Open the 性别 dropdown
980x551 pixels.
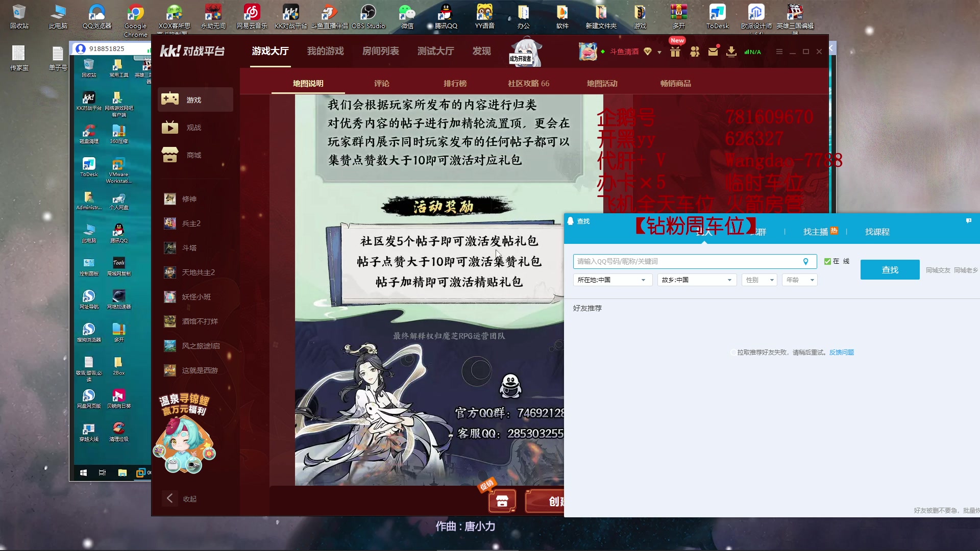pos(759,280)
